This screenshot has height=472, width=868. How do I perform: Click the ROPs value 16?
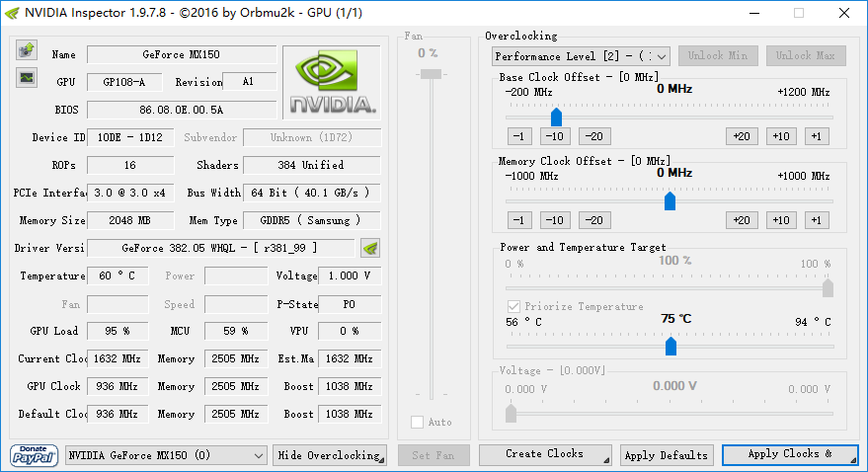pyautogui.click(x=130, y=165)
